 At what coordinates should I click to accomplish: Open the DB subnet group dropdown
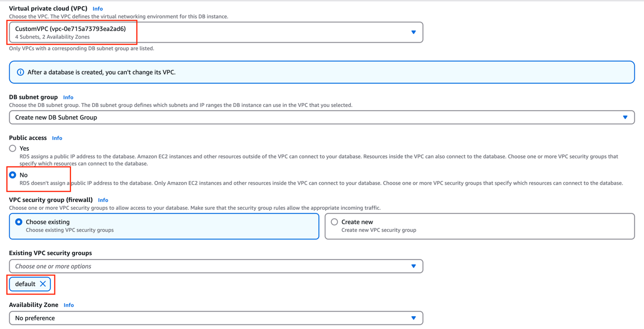point(321,117)
